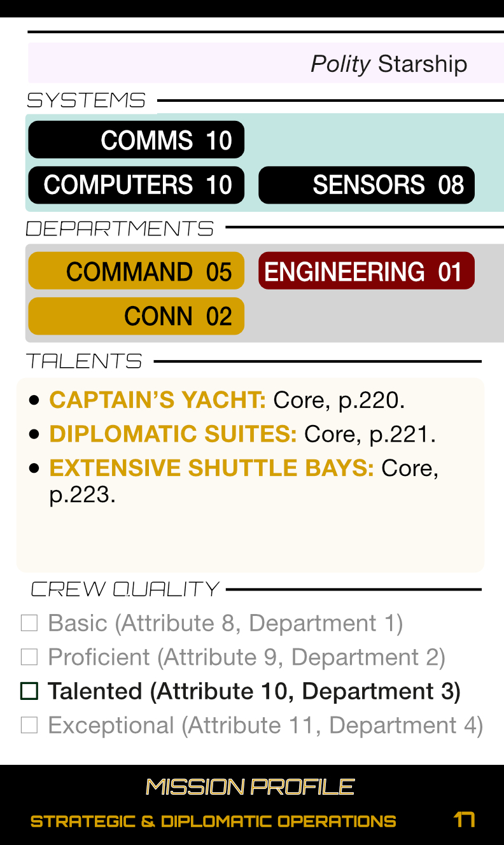This screenshot has width=504, height=845.
Task: Open the Extensive Shuttle Bays talent entry
Action: pyautogui.click(x=211, y=468)
